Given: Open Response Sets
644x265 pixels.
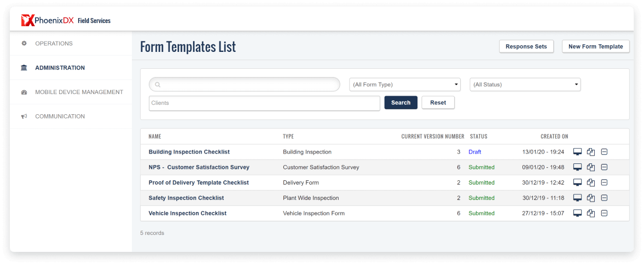Looking at the screenshot, I should [526, 46].
